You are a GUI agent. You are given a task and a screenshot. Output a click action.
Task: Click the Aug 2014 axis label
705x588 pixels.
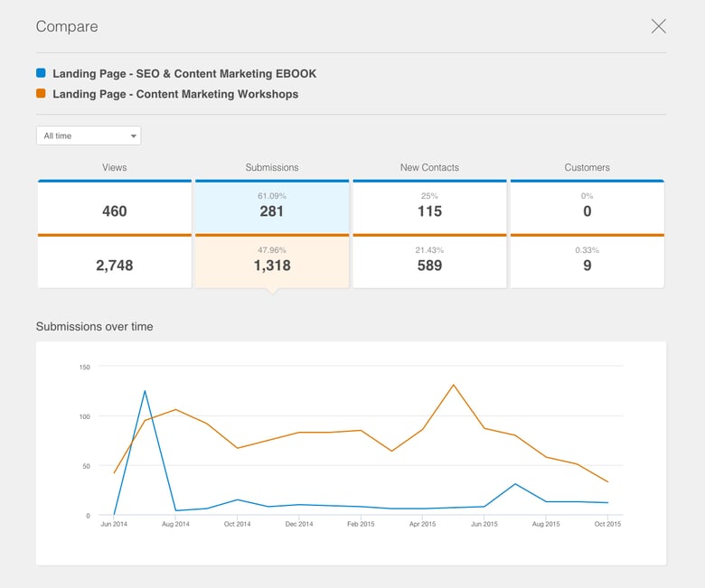[176, 524]
